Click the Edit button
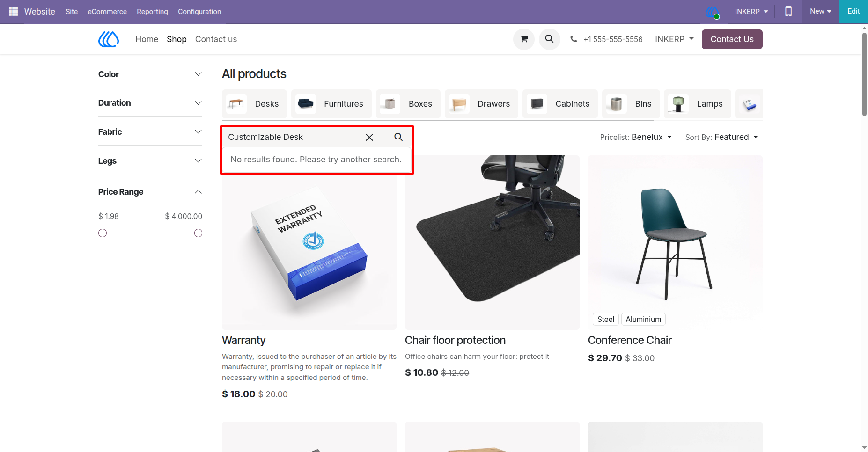Viewport: 868px width, 452px height. [x=853, y=11]
